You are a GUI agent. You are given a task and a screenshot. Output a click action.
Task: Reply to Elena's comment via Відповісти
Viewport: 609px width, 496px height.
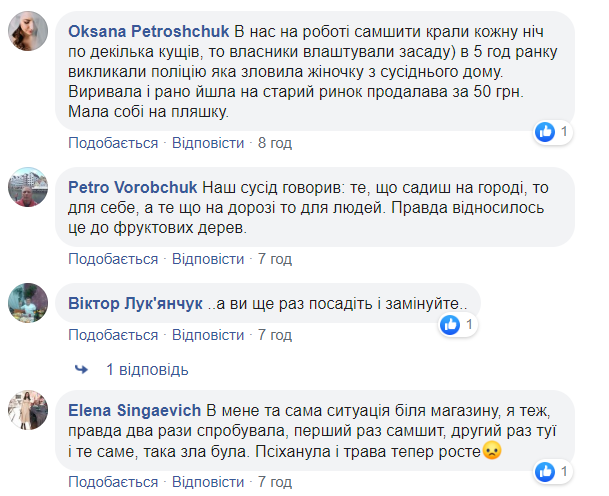pos(209,482)
